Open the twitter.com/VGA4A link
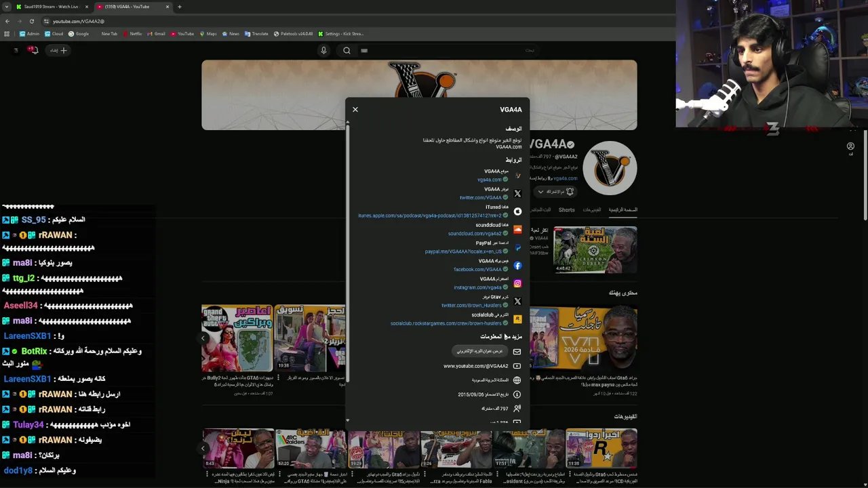The height and width of the screenshot is (488, 868). [x=480, y=197]
